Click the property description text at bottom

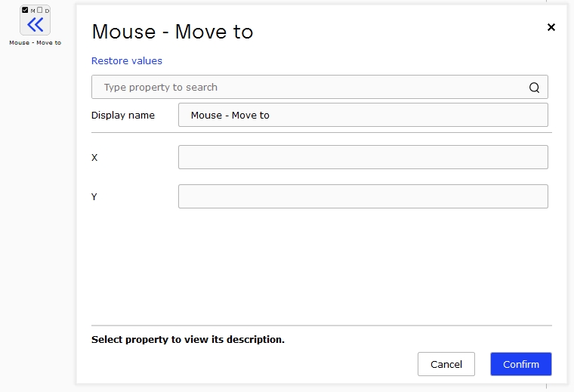pyautogui.click(x=188, y=340)
